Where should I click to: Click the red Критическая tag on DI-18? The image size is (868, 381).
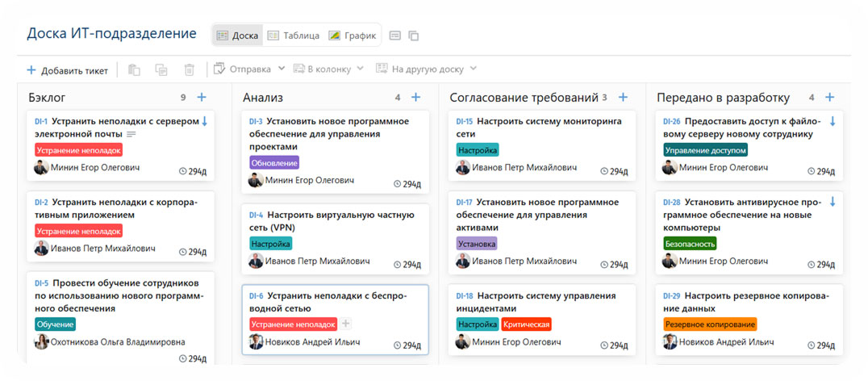pyautogui.click(x=526, y=324)
